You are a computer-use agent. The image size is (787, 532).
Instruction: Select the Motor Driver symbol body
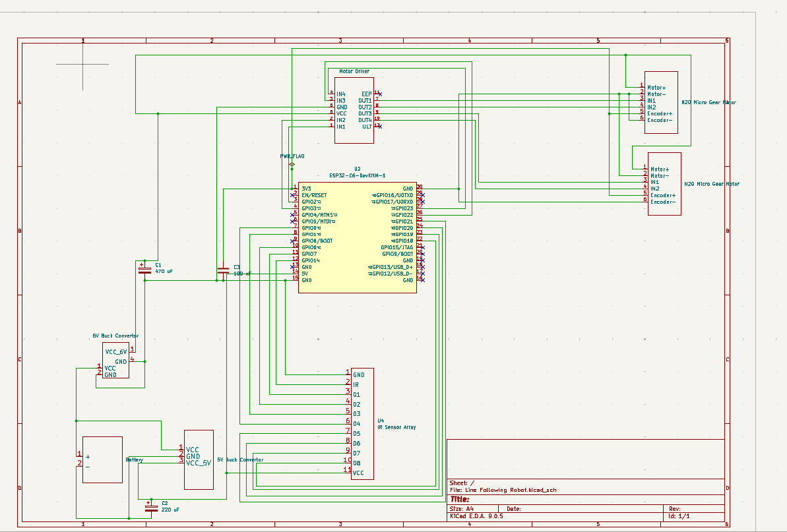pyautogui.click(x=354, y=109)
